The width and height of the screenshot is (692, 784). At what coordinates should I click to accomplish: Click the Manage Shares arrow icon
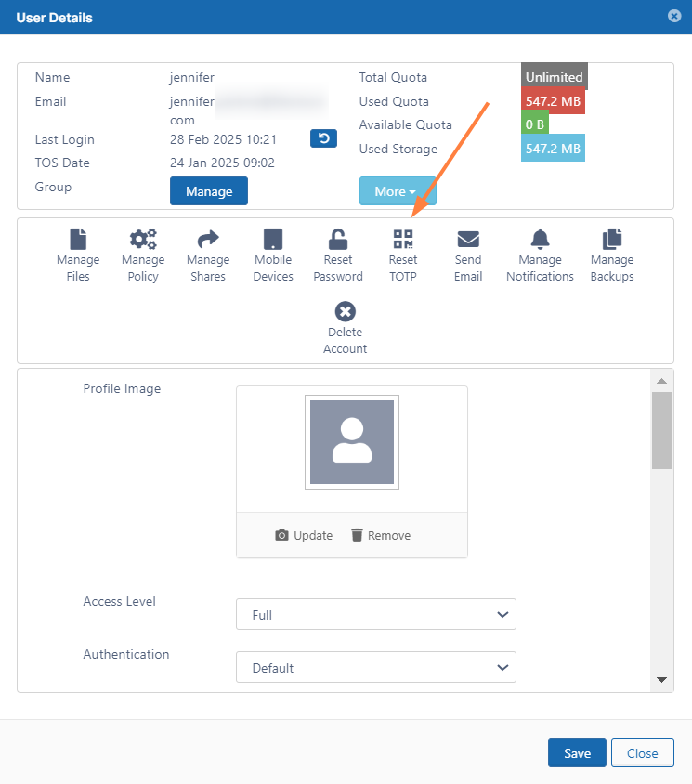pos(208,240)
